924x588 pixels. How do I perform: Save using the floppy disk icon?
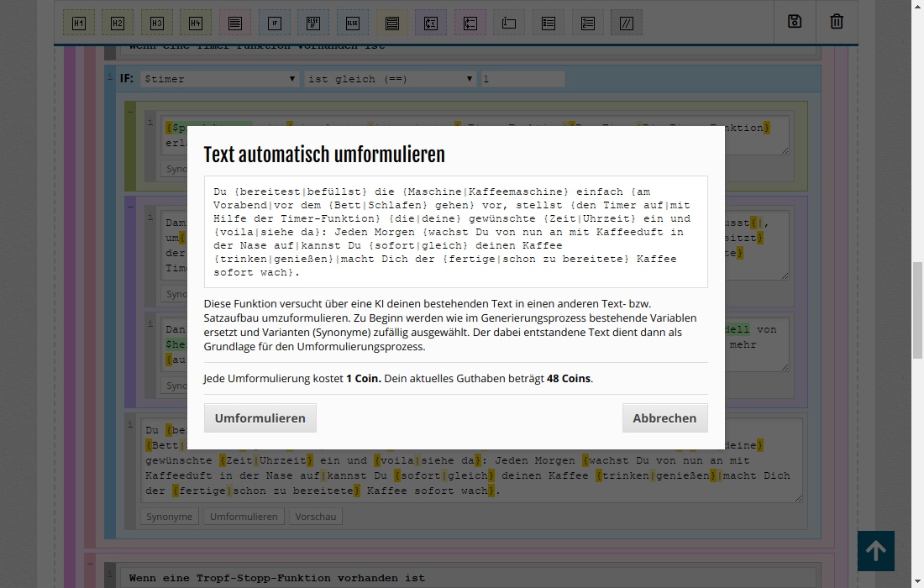tap(795, 22)
